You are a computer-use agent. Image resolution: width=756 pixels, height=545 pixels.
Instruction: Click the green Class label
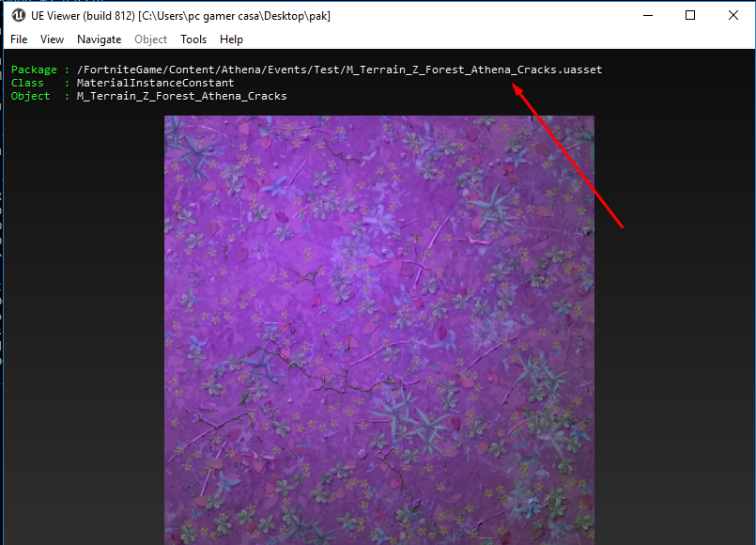coord(27,83)
